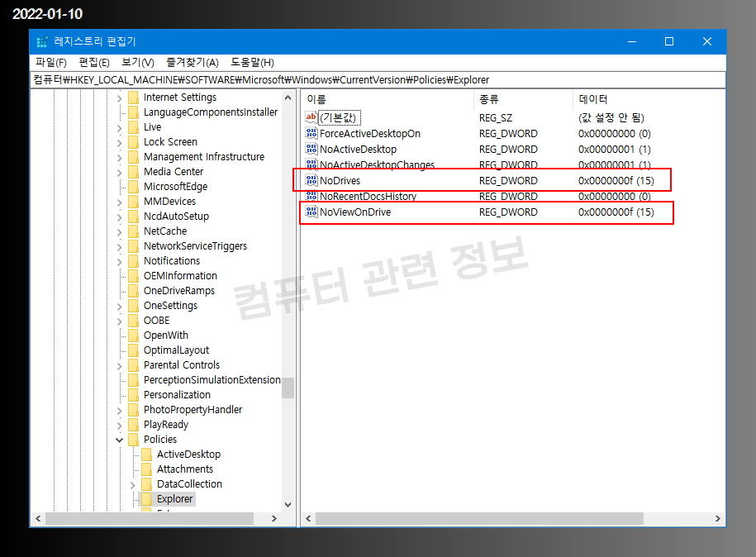Screen dimensions: 756x557
Task: Select the OptimalLayout tree key
Action: pyautogui.click(x=176, y=350)
